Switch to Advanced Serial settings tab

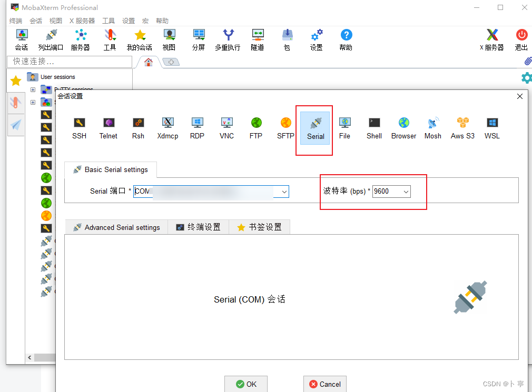[116, 227]
